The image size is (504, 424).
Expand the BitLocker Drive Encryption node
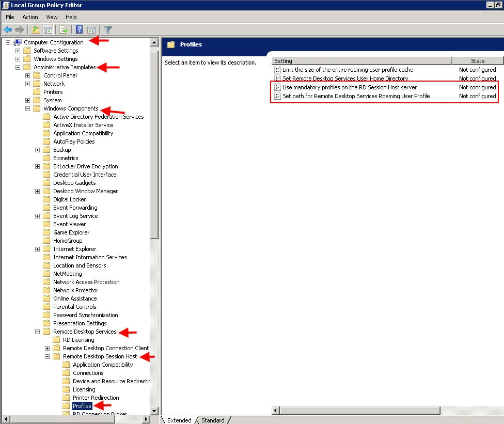(37, 166)
